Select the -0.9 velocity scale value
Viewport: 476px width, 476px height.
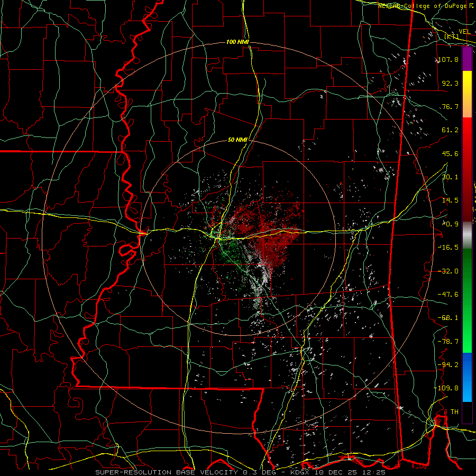450,224
